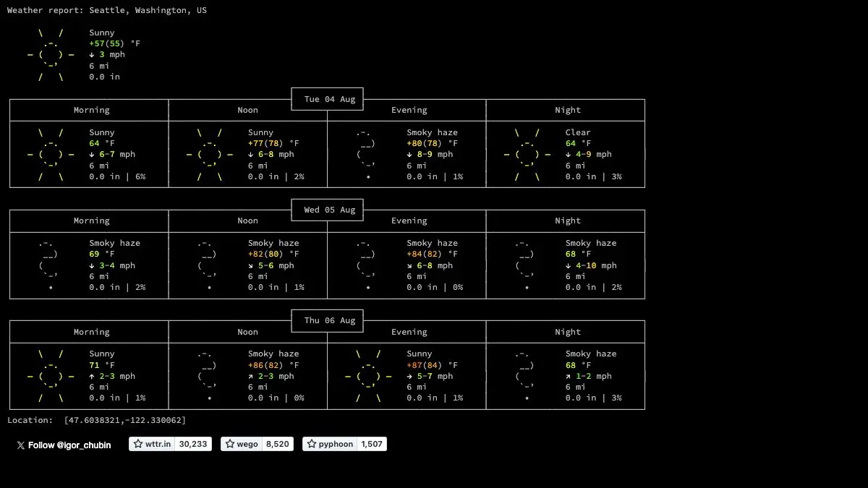
Task: Click the pyphoon star count 1,507
Action: point(373,444)
